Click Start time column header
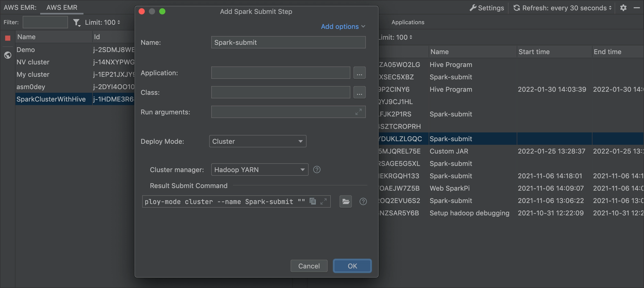644x288 pixels. click(554, 52)
